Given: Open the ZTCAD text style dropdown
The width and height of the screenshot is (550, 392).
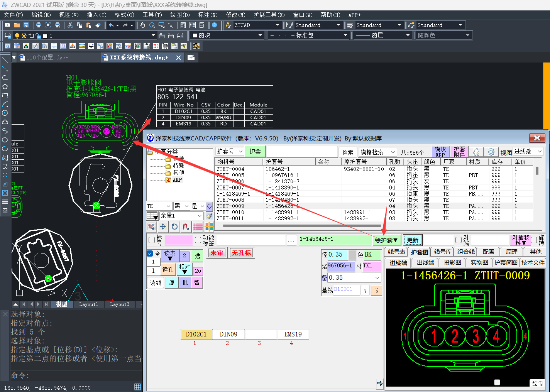Looking at the screenshot, I should 277,25.
